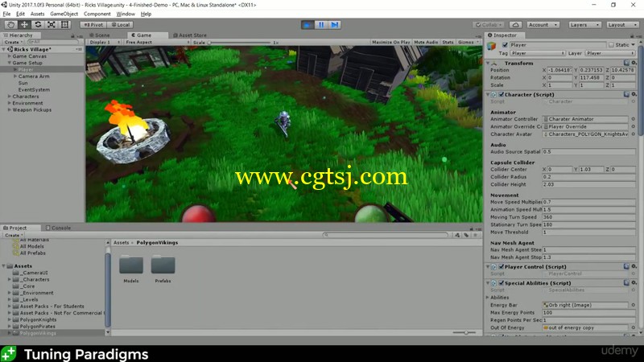Toggle Hierarchy panel lock icon

tap(72, 35)
